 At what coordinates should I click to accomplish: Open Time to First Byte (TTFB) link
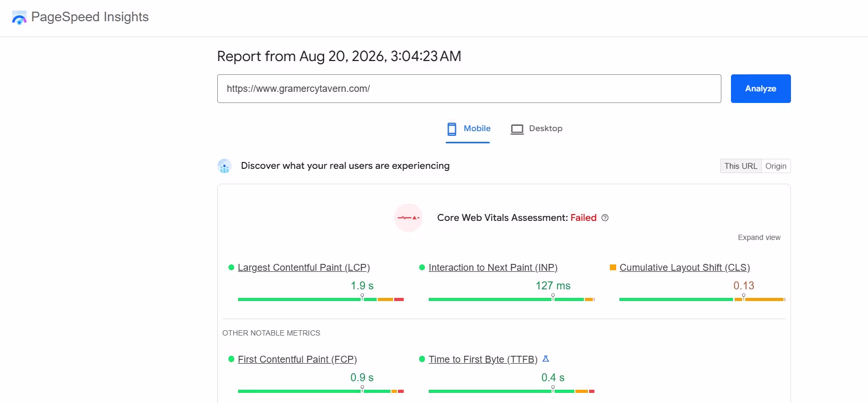click(x=483, y=359)
